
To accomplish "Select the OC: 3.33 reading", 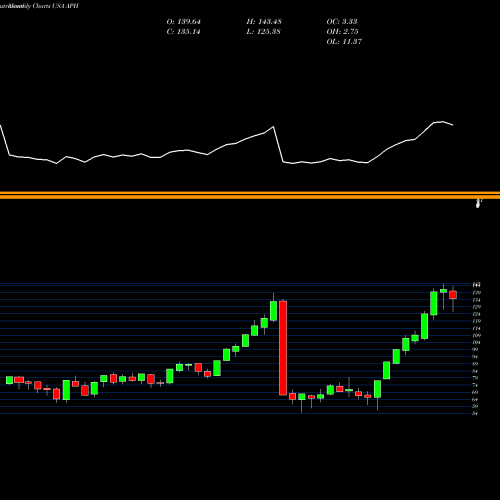I will (342, 22).
